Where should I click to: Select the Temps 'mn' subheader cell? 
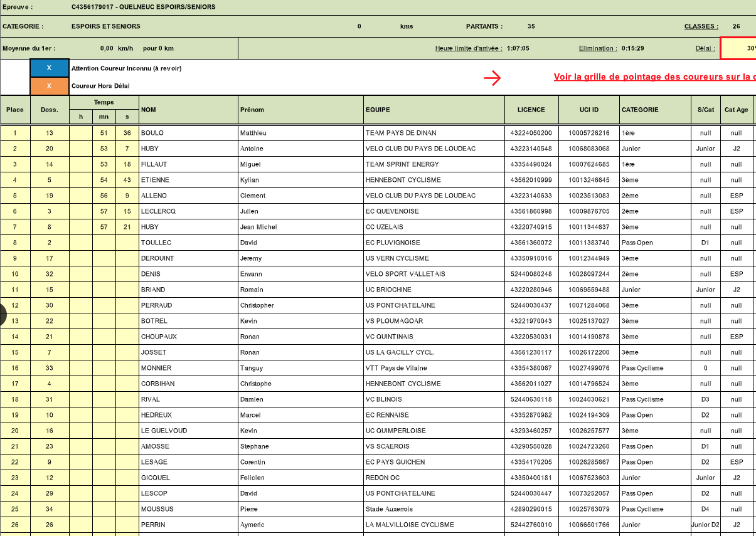click(x=104, y=117)
